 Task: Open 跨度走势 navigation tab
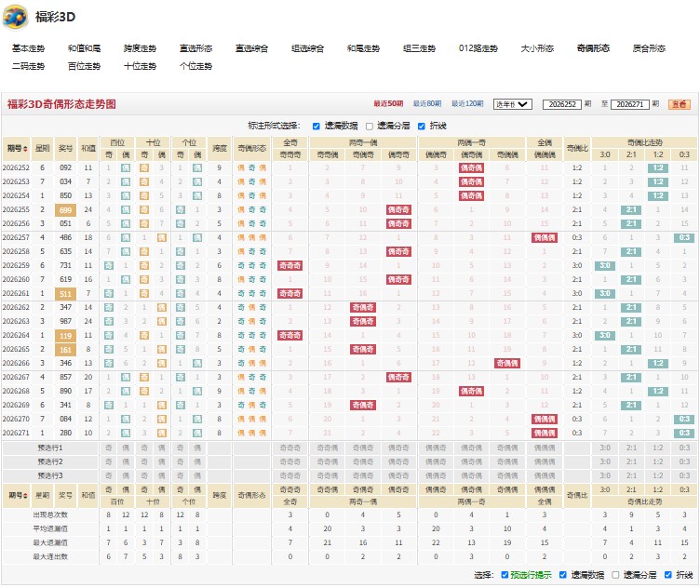[141, 48]
